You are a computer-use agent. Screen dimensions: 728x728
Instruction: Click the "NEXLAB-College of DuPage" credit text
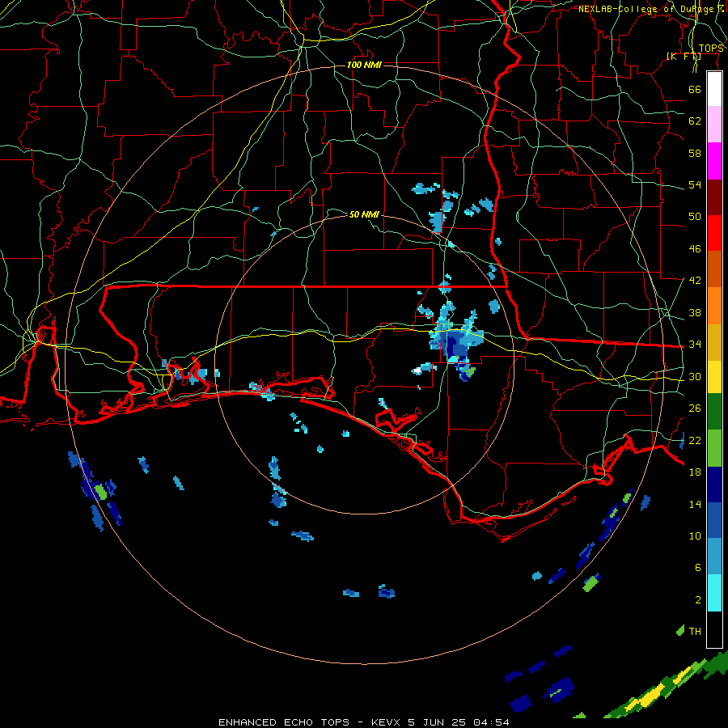click(x=646, y=9)
